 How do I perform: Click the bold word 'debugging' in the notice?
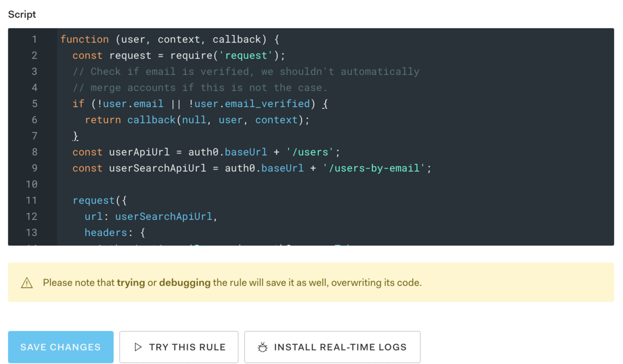[x=185, y=283]
